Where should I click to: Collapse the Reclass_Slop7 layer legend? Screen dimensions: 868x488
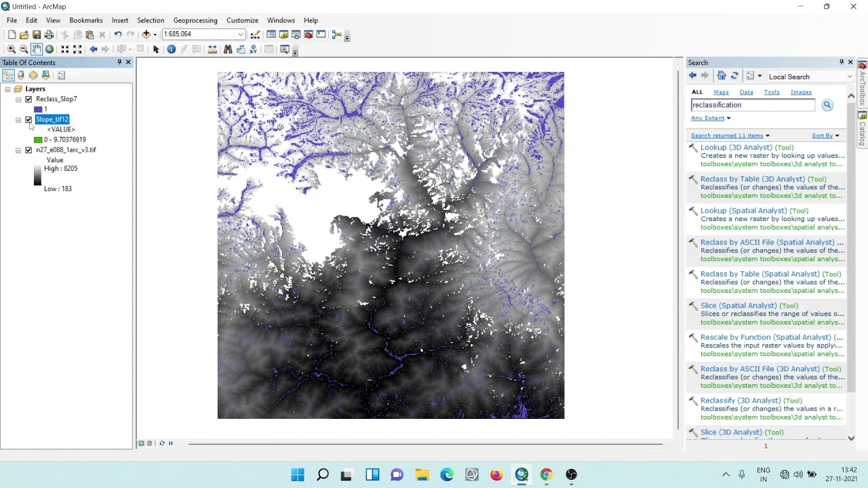[18, 99]
